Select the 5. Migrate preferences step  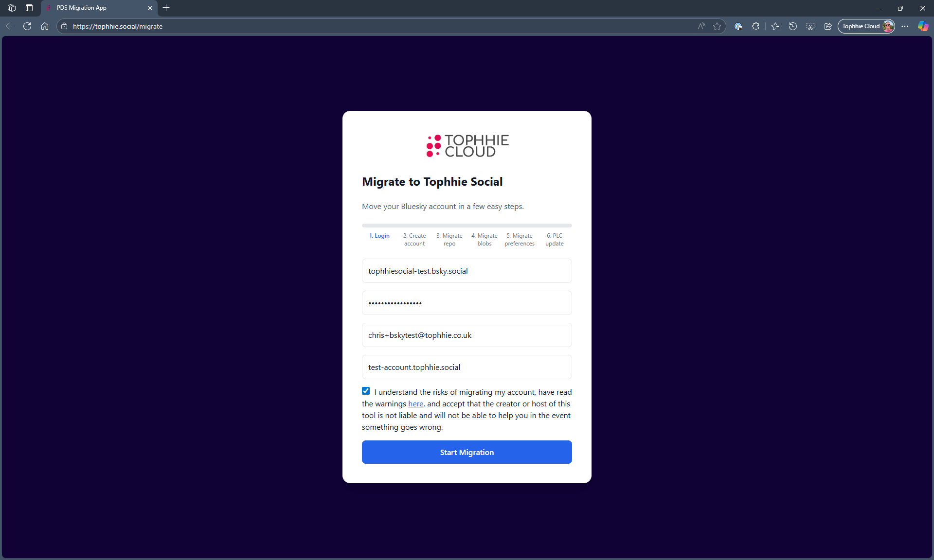520,240
